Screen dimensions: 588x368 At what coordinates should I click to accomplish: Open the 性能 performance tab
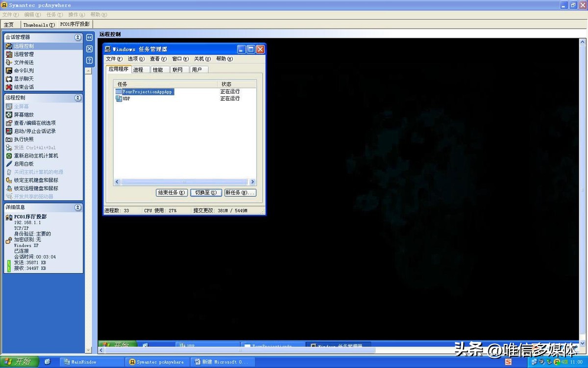tap(158, 70)
